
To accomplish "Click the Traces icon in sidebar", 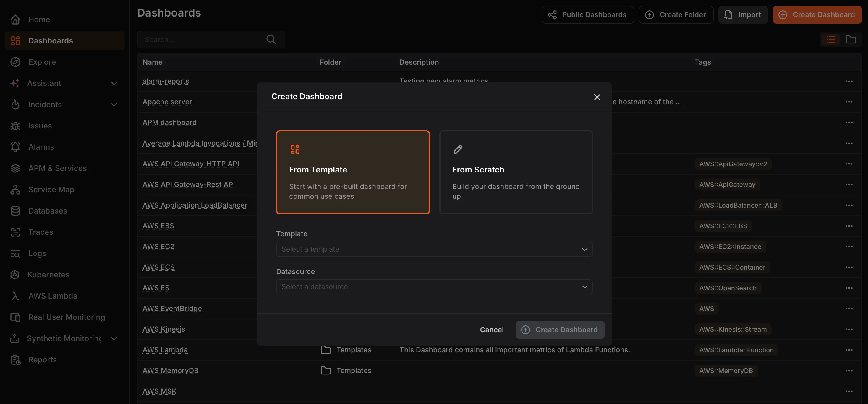I will point(15,232).
